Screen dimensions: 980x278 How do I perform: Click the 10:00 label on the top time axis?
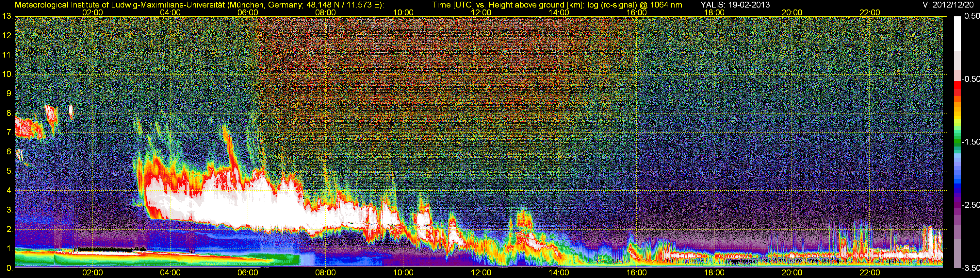tap(403, 12)
